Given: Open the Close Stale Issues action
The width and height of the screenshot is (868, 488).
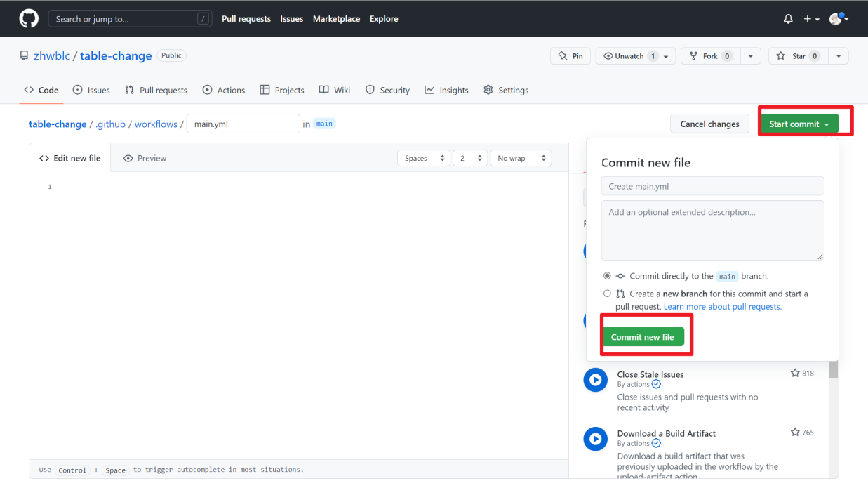Looking at the screenshot, I should (x=650, y=374).
